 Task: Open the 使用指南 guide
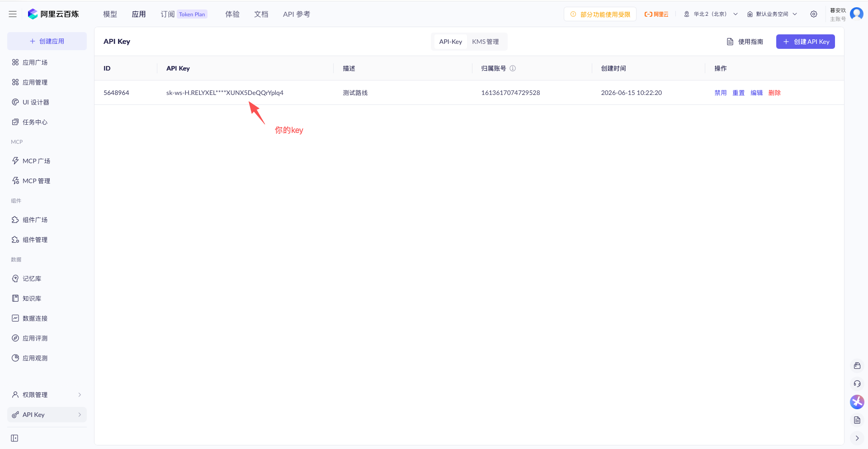[x=745, y=42]
